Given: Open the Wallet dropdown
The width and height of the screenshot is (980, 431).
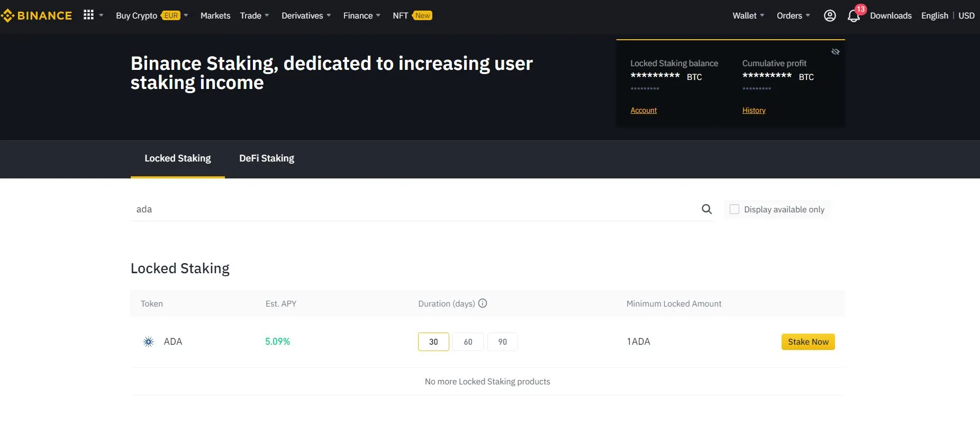Looking at the screenshot, I should click(x=748, y=16).
